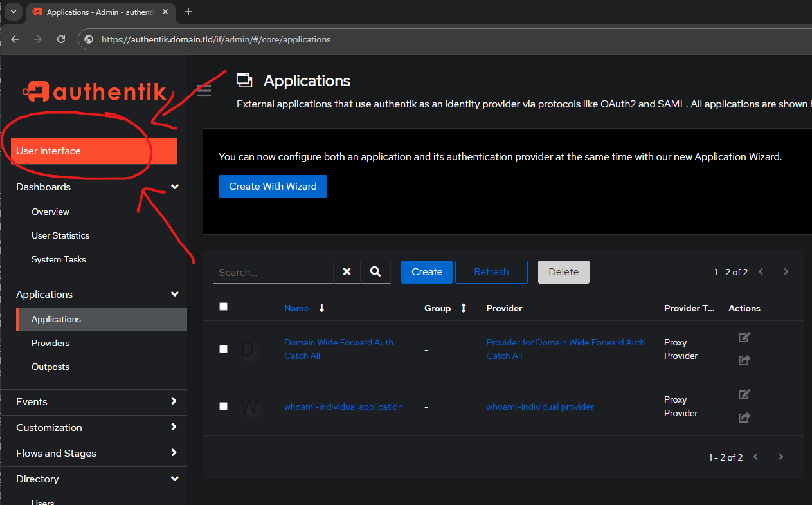Click Create With Wizard button
The width and height of the screenshot is (812, 505).
click(273, 187)
